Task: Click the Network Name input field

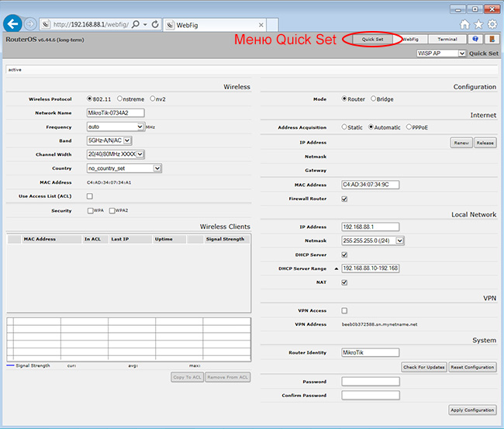Action: tap(116, 112)
